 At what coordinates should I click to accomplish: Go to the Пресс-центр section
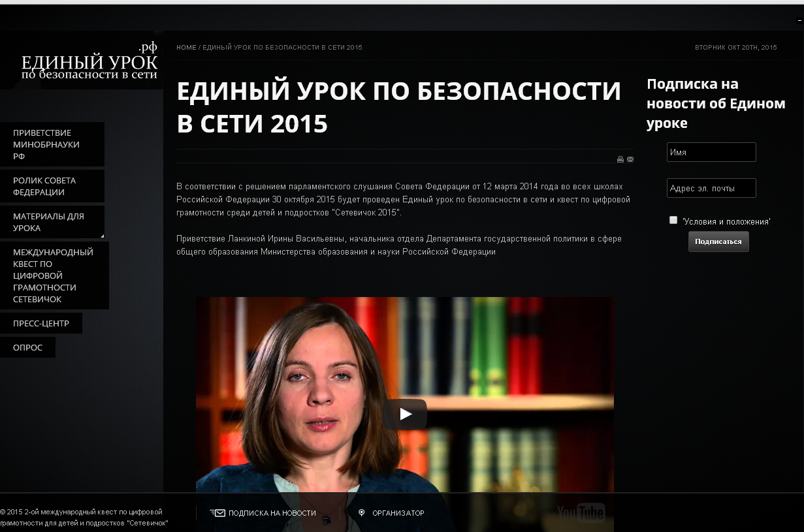40,323
